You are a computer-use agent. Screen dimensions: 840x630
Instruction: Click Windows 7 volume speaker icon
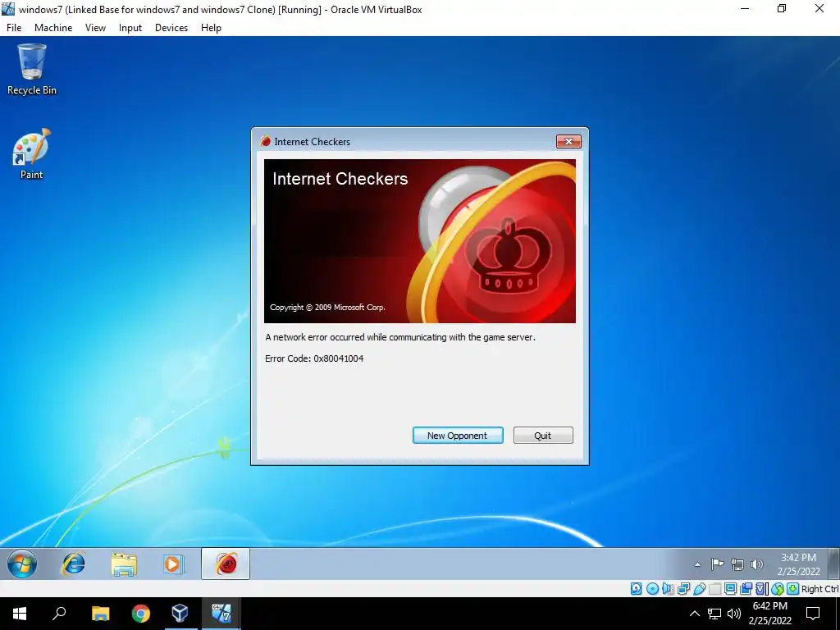[757, 564]
